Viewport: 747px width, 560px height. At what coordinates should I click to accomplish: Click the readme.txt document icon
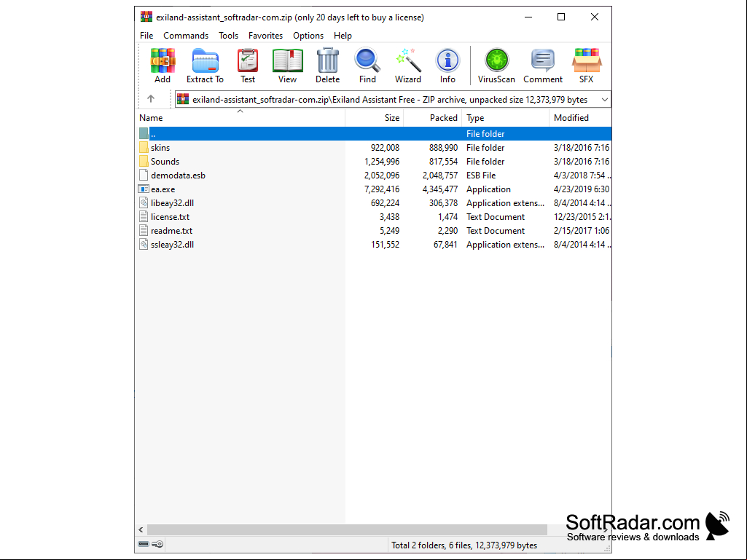(144, 230)
